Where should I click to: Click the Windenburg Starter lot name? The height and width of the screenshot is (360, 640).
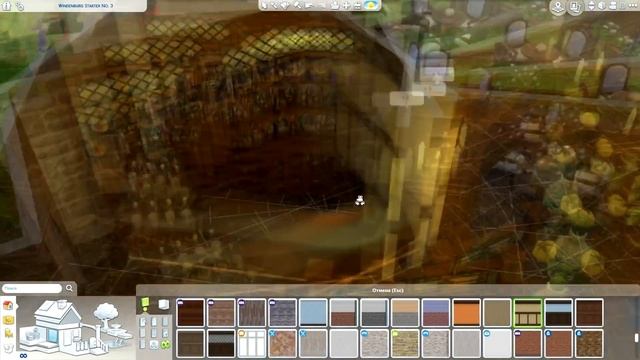pyautogui.click(x=85, y=6)
